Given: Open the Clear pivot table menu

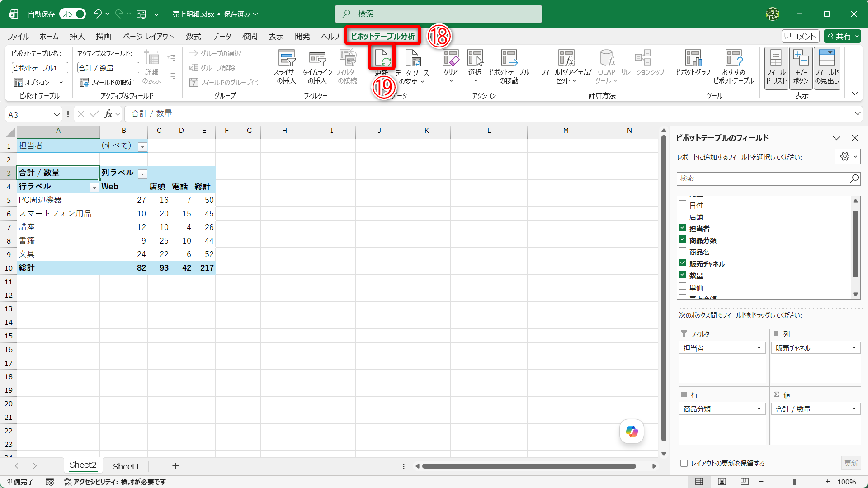Looking at the screenshot, I should coord(451,67).
